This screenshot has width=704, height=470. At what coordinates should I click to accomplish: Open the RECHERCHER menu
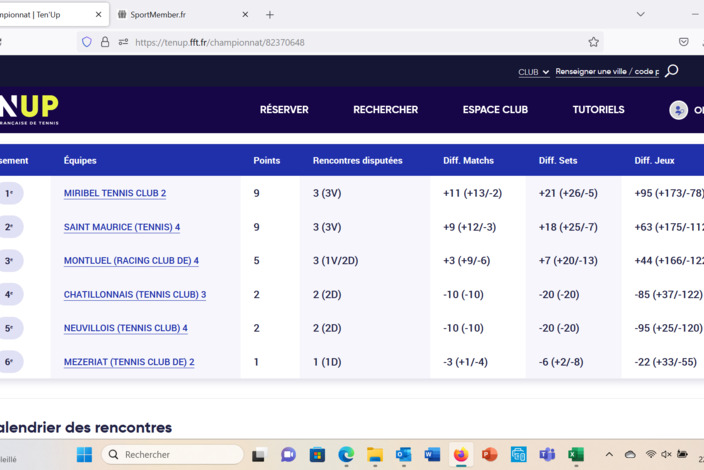[385, 110]
